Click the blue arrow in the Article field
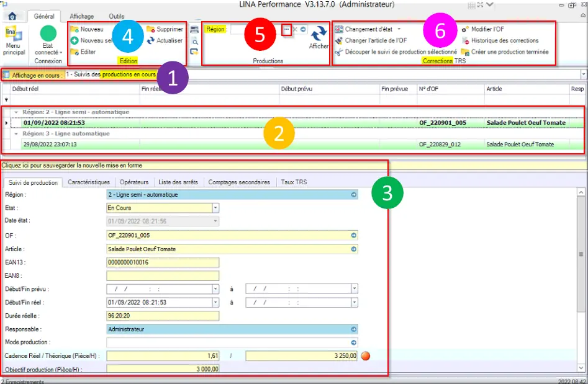 pyautogui.click(x=354, y=249)
